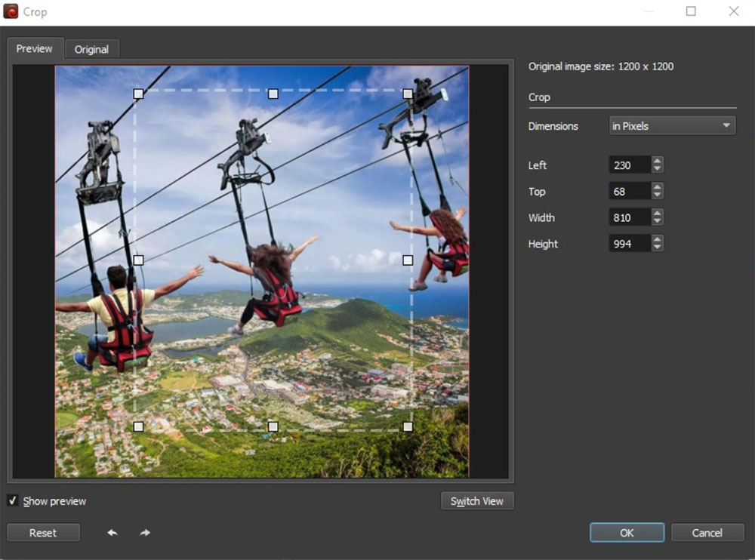Decrease the Height value using its down arrow
The width and height of the screenshot is (755, 560).
click(657, 248)
